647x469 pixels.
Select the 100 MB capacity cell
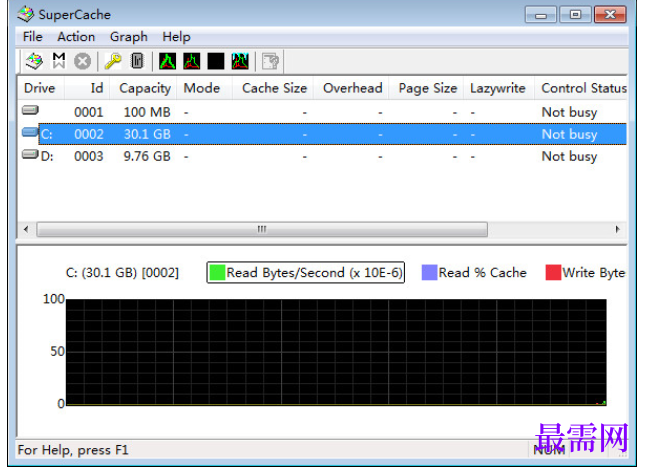point(147,112)
